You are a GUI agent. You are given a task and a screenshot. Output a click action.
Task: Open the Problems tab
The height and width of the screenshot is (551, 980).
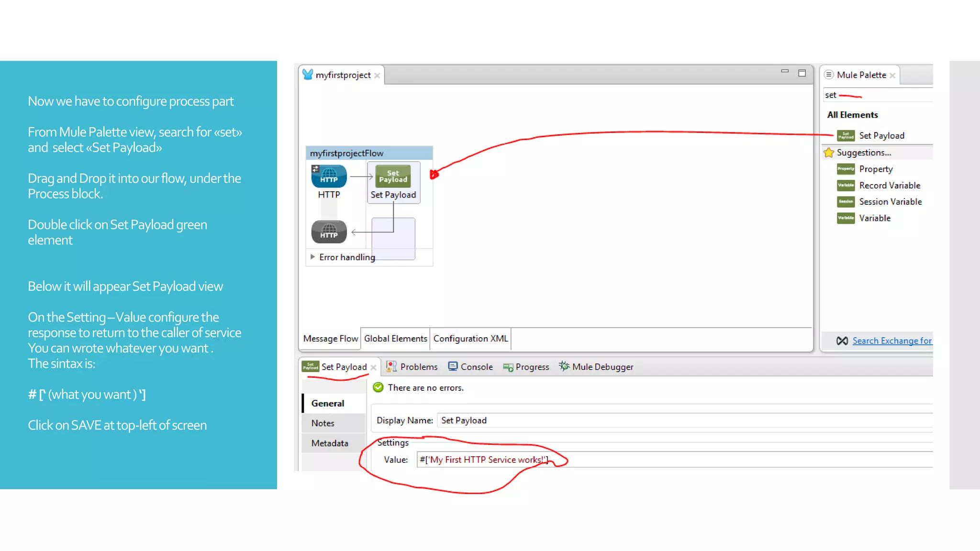pyautogui.click(x=412, y=367)
